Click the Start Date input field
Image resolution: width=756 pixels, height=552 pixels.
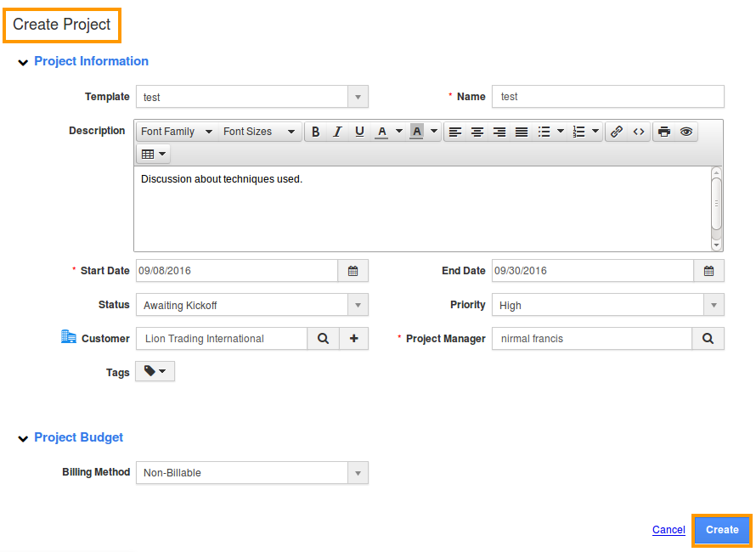pyautogui.click(x=237, y=271)
